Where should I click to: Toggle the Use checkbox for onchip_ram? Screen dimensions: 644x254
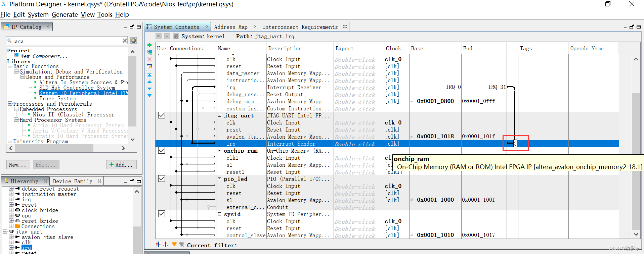coord(162,150)
